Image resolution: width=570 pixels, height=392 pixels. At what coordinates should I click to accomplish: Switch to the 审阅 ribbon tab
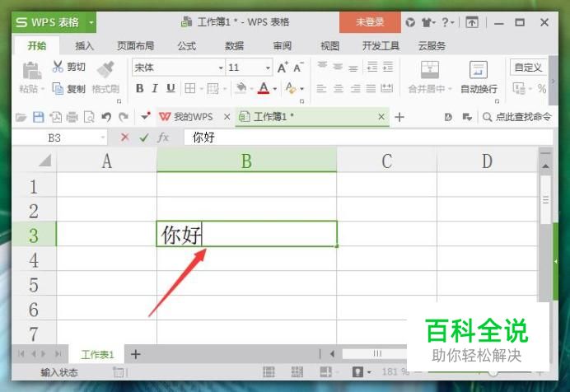282,46
